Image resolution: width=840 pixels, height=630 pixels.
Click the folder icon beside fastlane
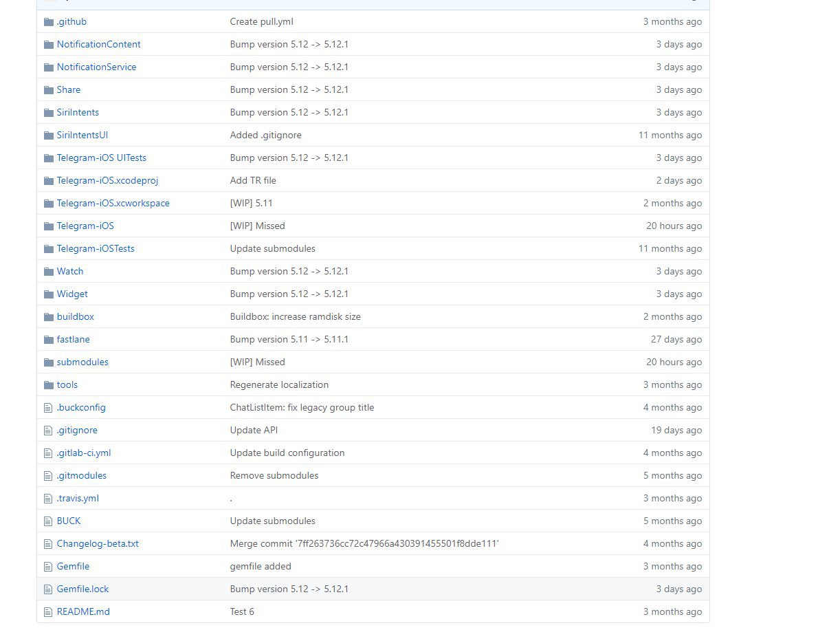(48, 340)
